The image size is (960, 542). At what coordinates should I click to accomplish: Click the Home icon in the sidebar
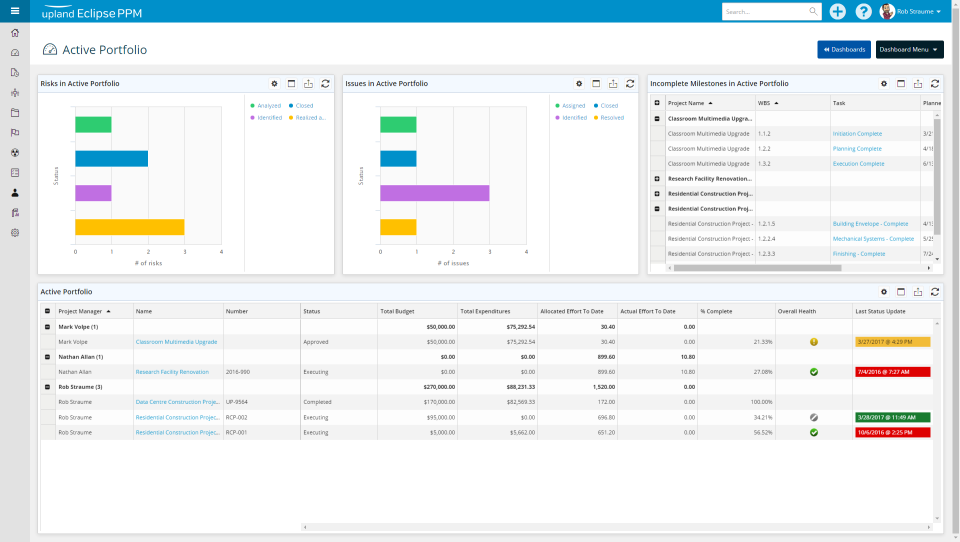[x=14, y=33]
